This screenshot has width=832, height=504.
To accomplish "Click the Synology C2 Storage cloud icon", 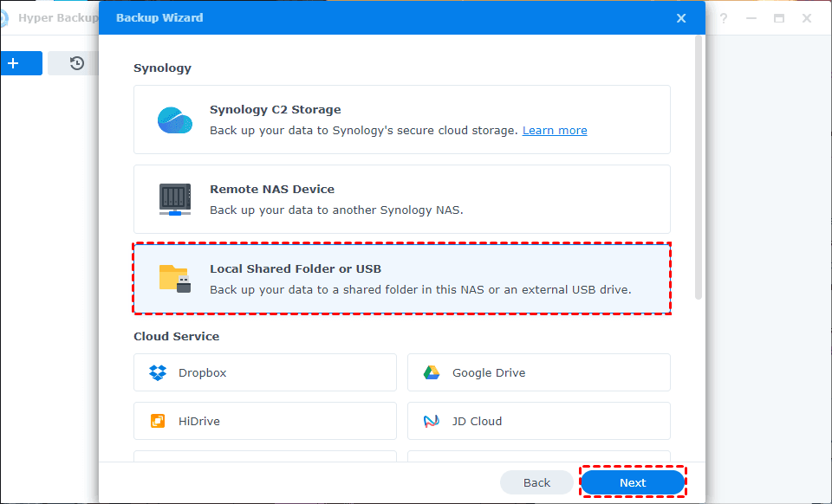I will [x=175, y=120].
